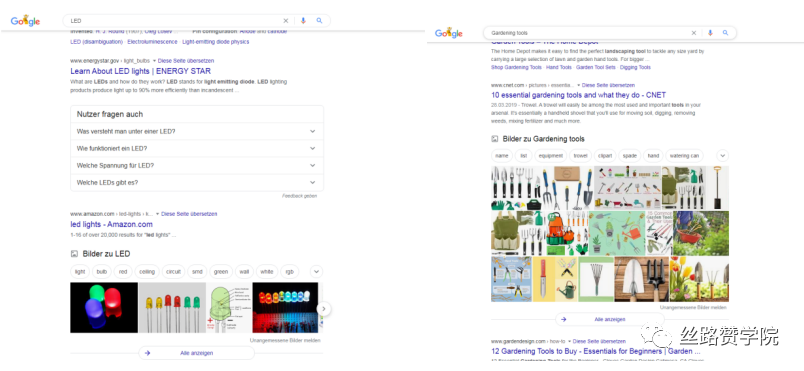The height and width of the screenshot is (371, 804).
Task: Click 'Shop Gardening Tools' sitelink
Action: coord(516,67)
